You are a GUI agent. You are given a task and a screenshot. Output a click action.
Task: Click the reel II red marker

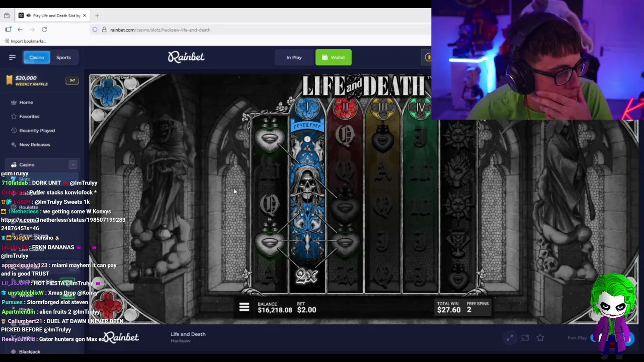coord(345,107)
